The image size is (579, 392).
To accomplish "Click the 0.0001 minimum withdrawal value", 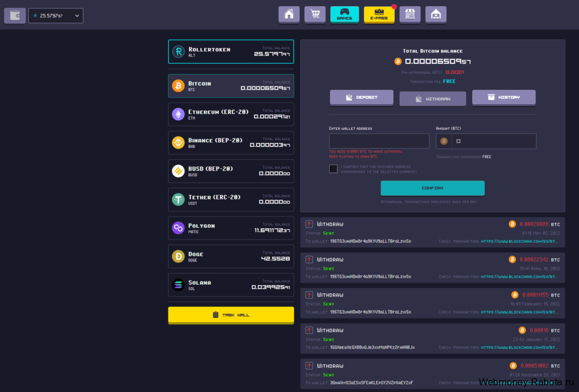I will point(455,72).
